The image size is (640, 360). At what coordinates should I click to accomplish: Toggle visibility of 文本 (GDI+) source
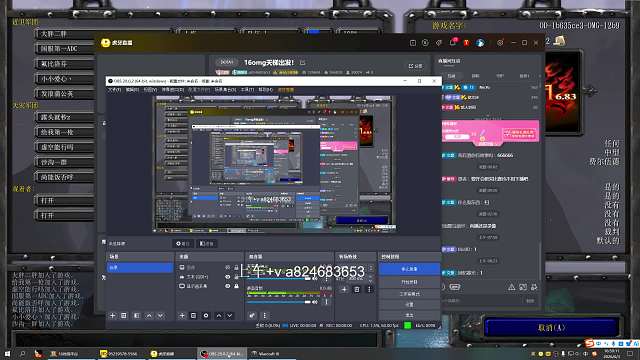tap(228, 277)
